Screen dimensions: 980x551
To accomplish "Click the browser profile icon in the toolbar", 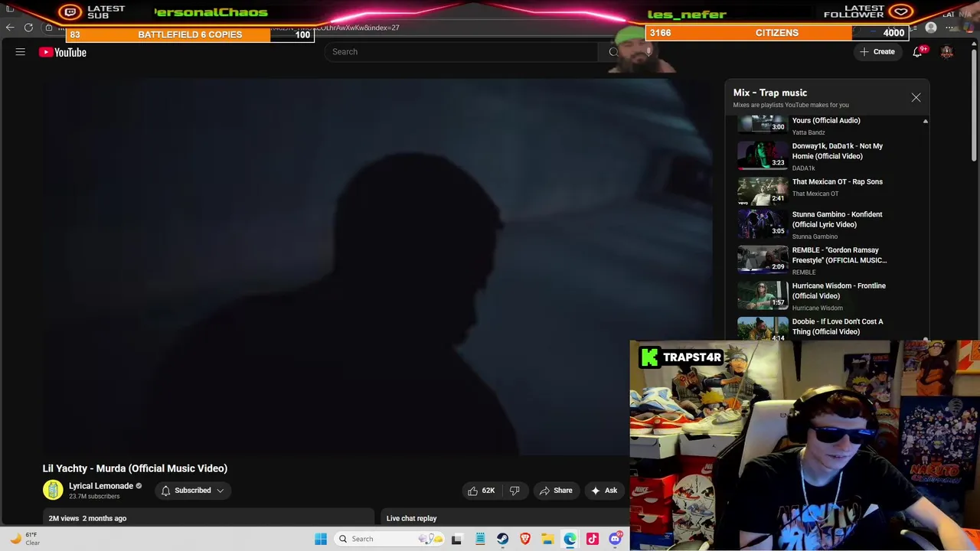I will click(x=931, y=28).
